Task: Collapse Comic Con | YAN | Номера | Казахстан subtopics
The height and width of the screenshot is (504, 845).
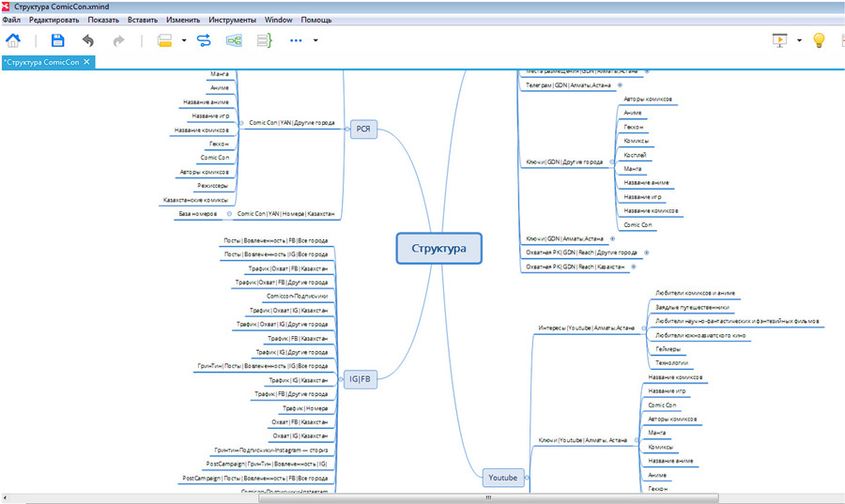Action: [x=229, y=214]
